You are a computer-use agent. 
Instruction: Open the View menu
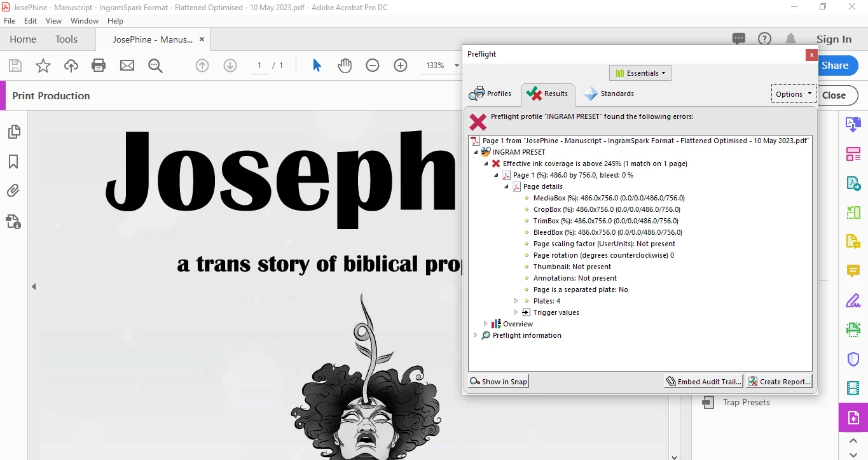click(53, 21)
